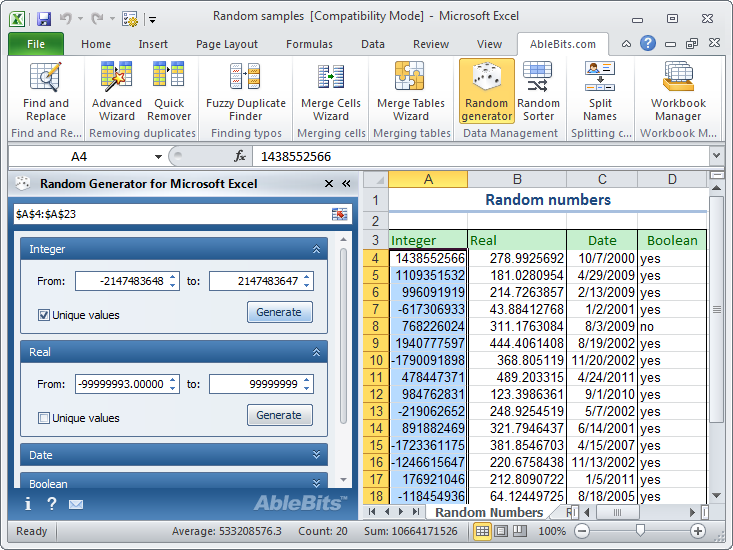Open the Merge Cells Wizard

[331, 92]
